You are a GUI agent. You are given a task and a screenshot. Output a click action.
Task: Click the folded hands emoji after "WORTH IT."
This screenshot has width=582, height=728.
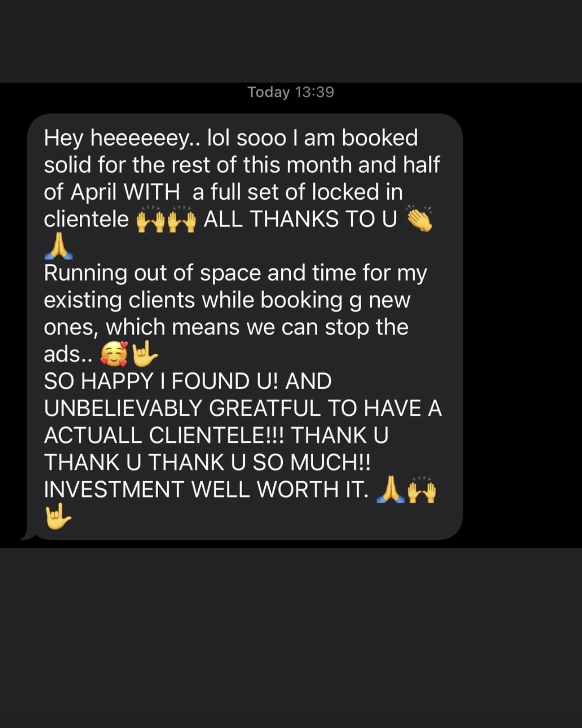(391, 489)
